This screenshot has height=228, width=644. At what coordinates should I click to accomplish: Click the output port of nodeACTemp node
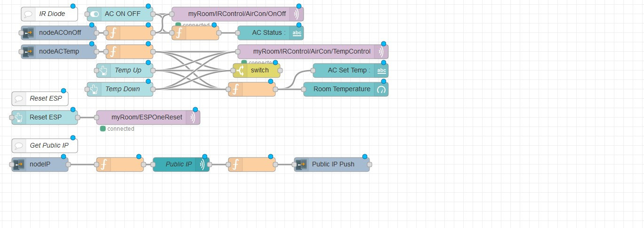[97, 52]
